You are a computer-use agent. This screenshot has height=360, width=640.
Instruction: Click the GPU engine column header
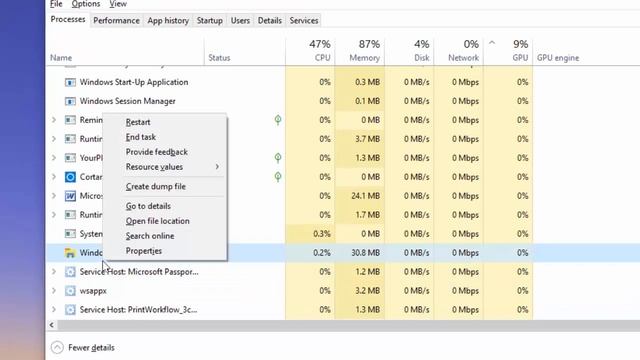(558, 58)
